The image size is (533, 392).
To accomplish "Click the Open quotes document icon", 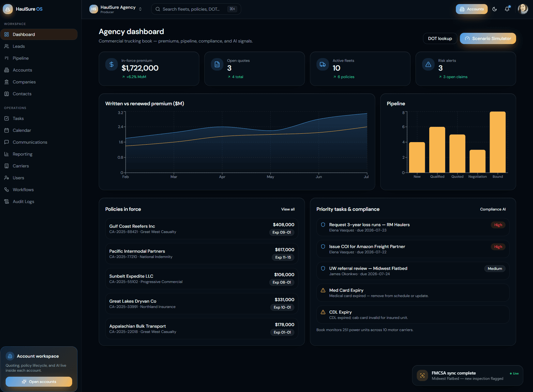I will [x=217, y=64].
